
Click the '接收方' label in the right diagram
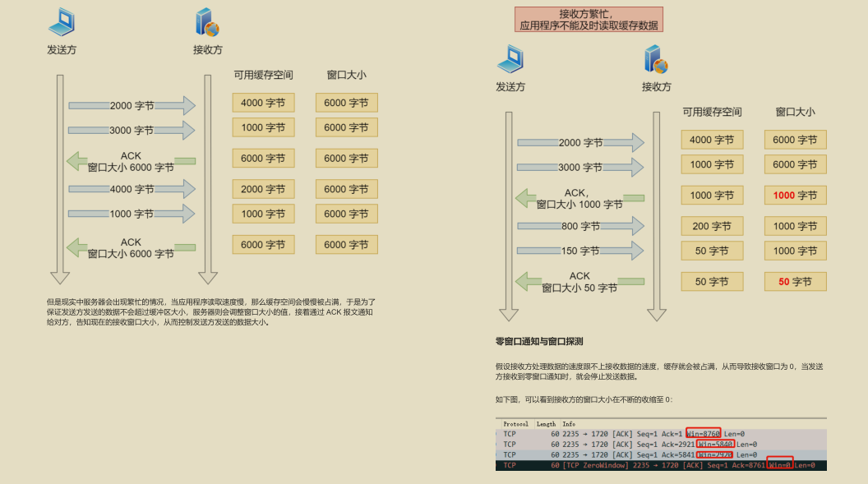657,87
